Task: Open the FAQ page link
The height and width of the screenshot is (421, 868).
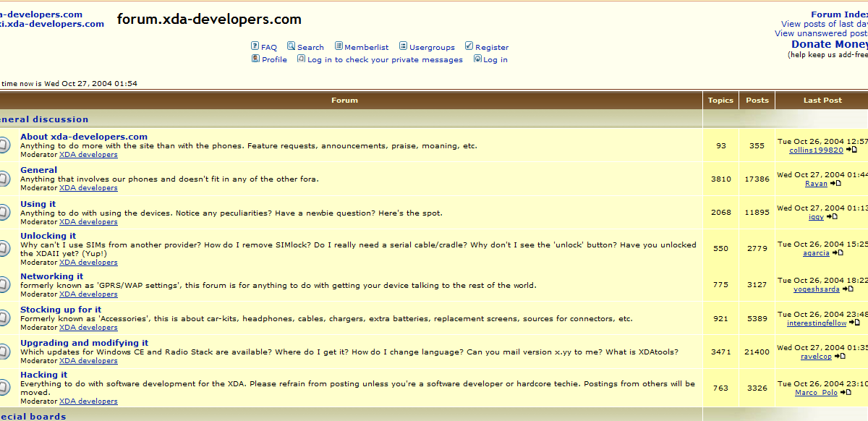Action: (x=269, y=48)
